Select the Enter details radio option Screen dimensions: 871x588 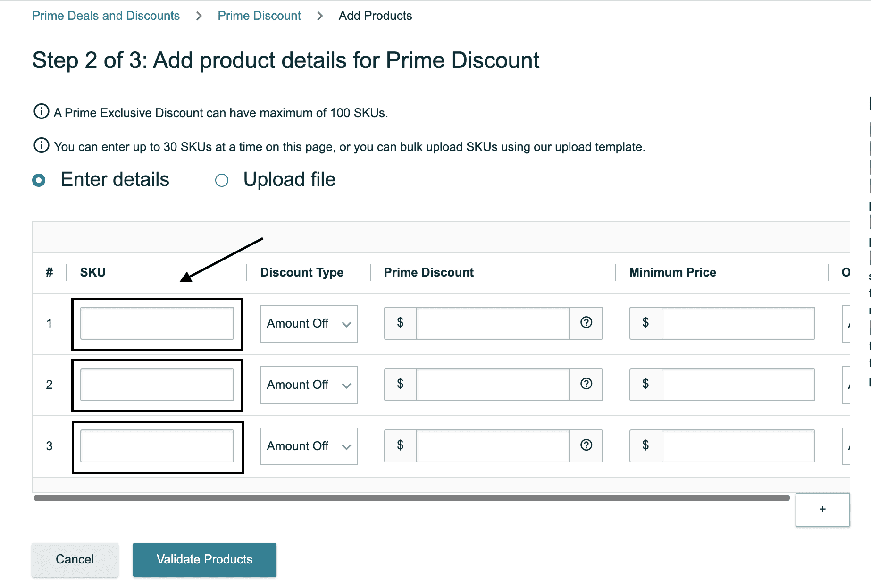pyautogui.click(x=39, y=180)
